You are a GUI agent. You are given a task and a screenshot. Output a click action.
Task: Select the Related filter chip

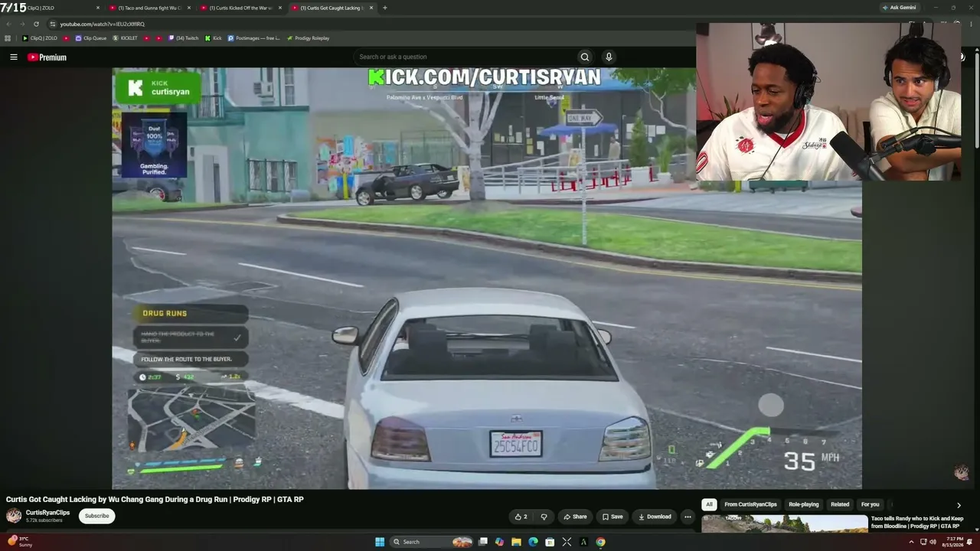pos(840,504)
